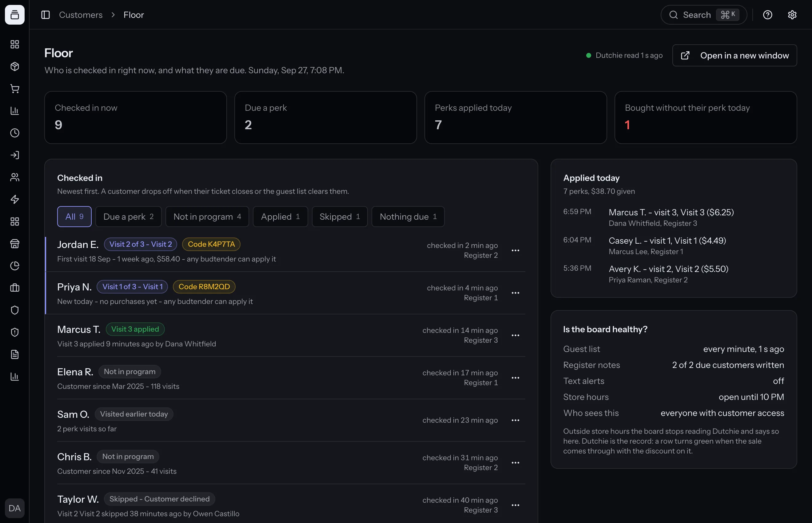This screenshot has height=523, width=812.
Task: Click code badge K4P7TA
Action: (x=211, y=244)
